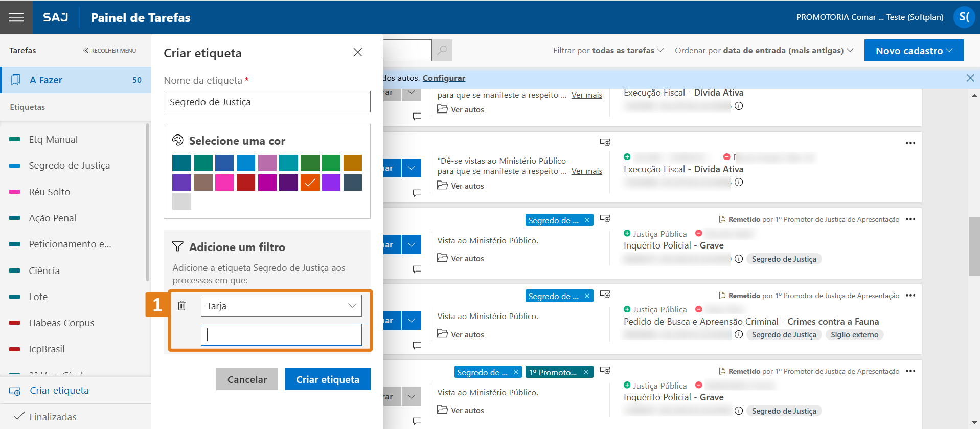Viewport: 980px width, 429px height.
Task: Click info icon beside Sigilo externo row
Action: point(739,335)
